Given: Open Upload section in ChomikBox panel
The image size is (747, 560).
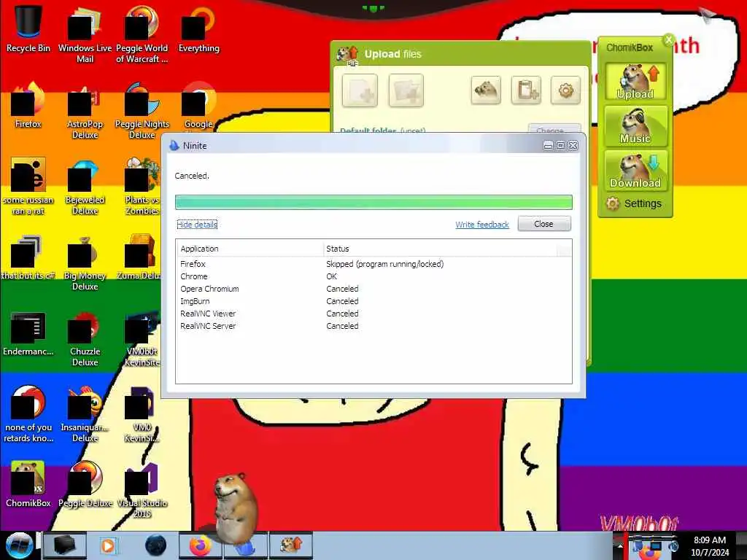Looking at the screenshot, I should click(x=635, y=82).
